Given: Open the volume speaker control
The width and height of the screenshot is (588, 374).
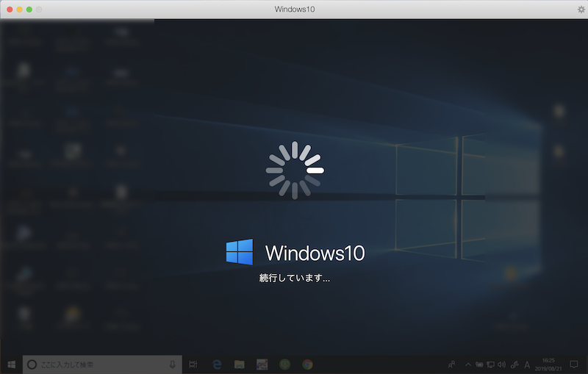Looking at the screenshot, I should click(x=501, y=364).
